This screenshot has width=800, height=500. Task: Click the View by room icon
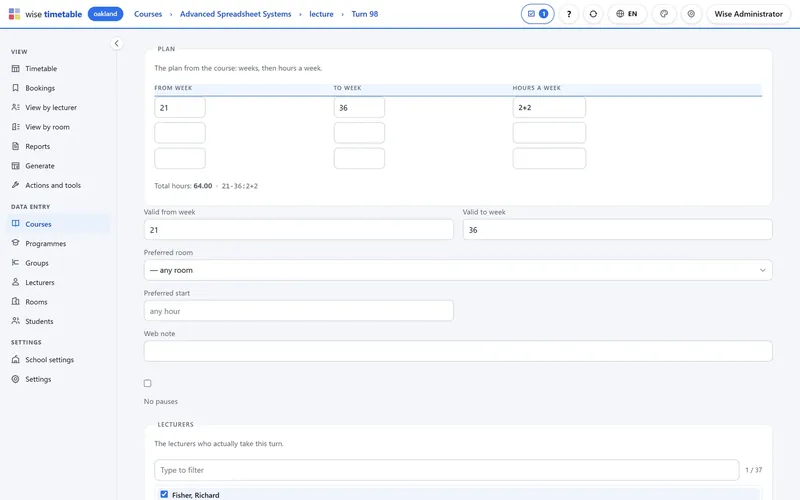coord(15,127)
